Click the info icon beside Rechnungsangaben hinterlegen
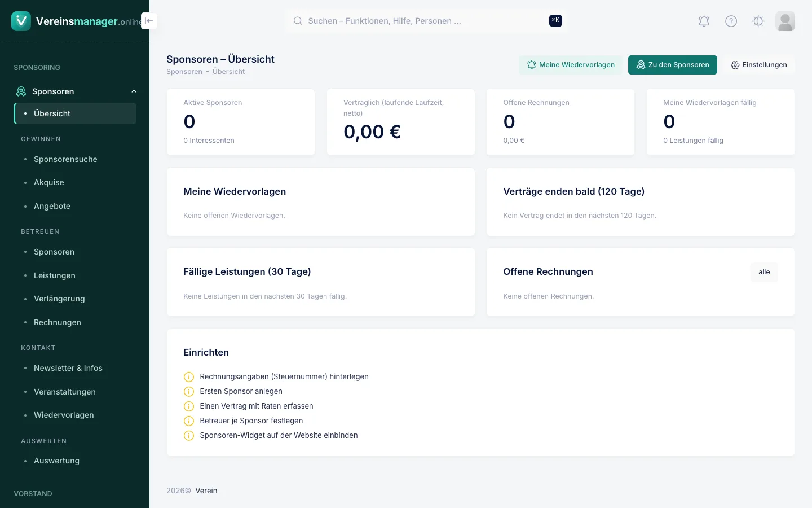Screen dimensions: 812x508 (189, 377)
